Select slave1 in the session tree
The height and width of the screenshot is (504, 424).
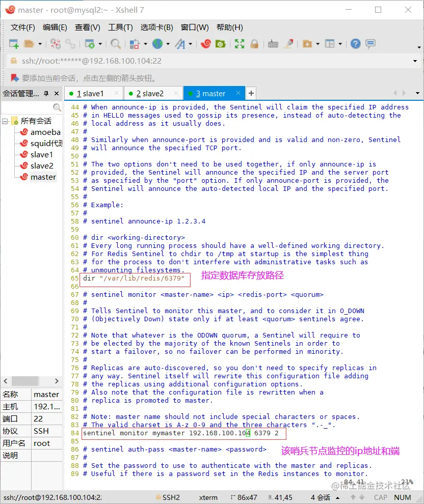[41, 155]
